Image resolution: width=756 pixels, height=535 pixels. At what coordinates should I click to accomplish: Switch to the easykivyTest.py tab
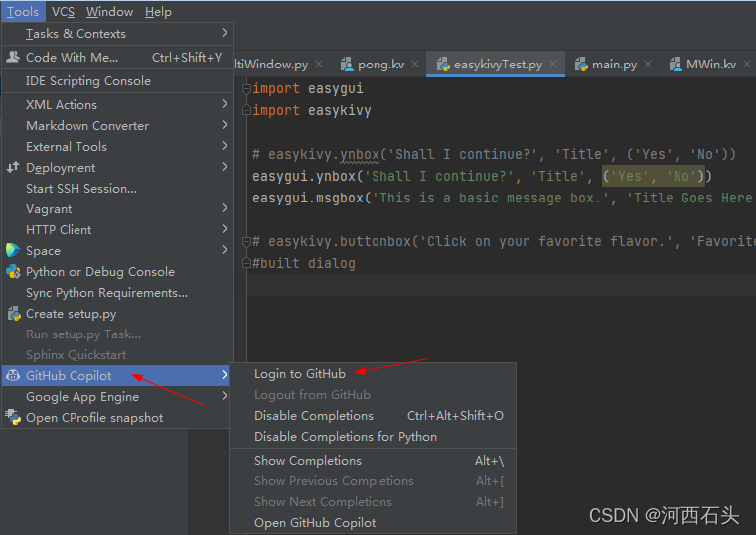[x=496, y=65]
